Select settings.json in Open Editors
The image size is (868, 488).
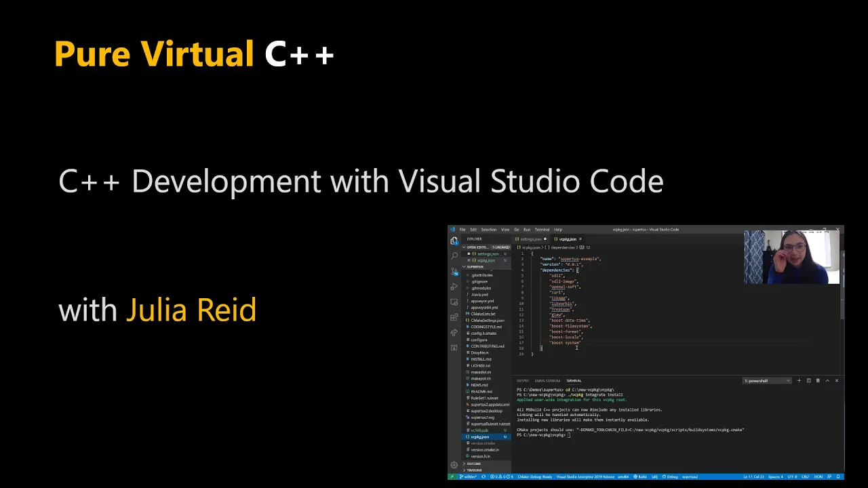(486, 254)
